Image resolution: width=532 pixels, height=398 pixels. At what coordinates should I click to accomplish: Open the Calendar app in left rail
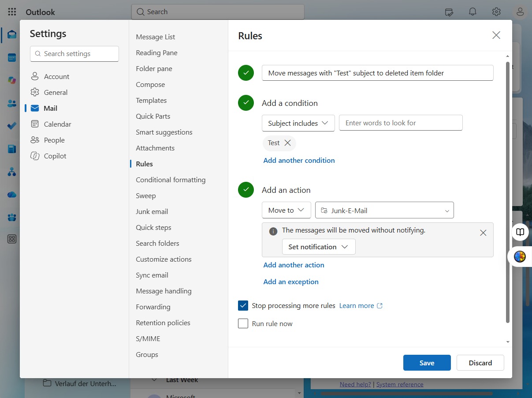tap(12, 57)
